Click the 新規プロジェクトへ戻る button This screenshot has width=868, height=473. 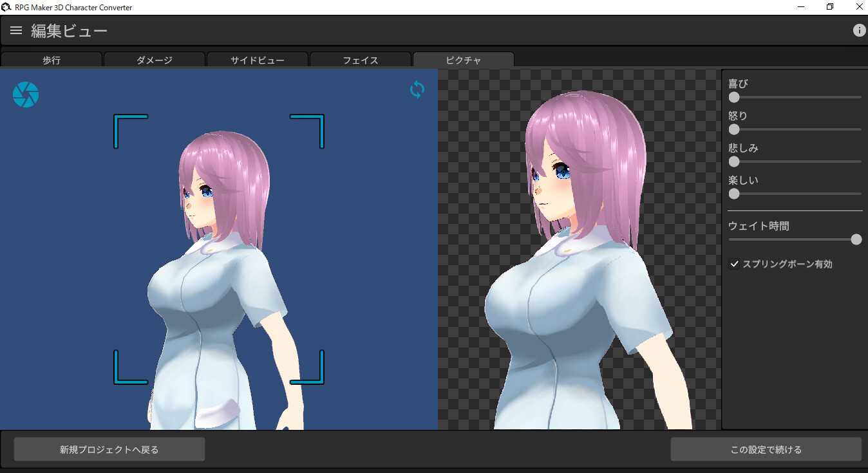tap(109, 449)
